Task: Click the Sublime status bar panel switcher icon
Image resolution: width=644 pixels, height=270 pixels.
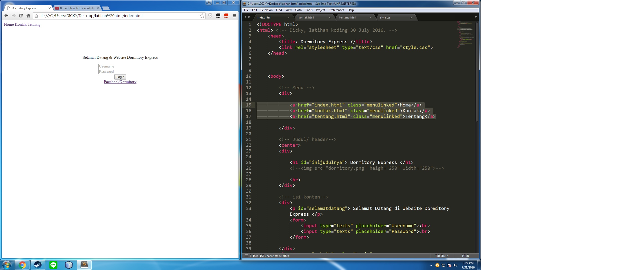Action: (x=246, y=256)
